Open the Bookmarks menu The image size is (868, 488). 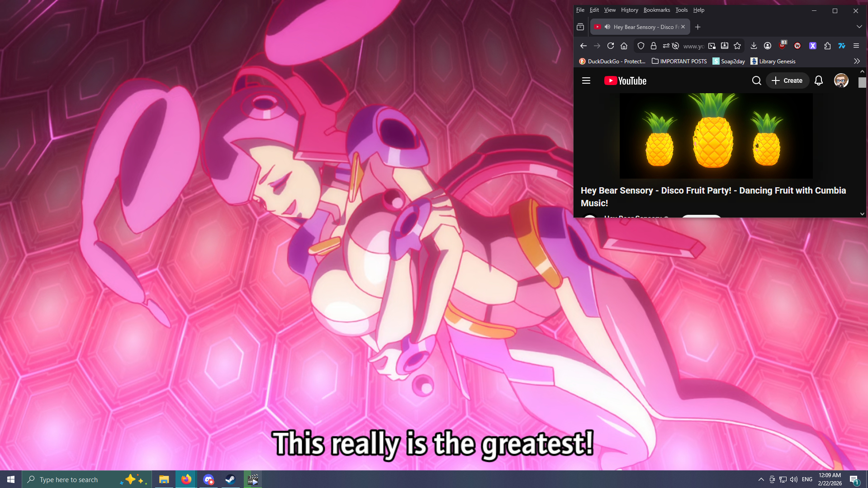[656, 10]
